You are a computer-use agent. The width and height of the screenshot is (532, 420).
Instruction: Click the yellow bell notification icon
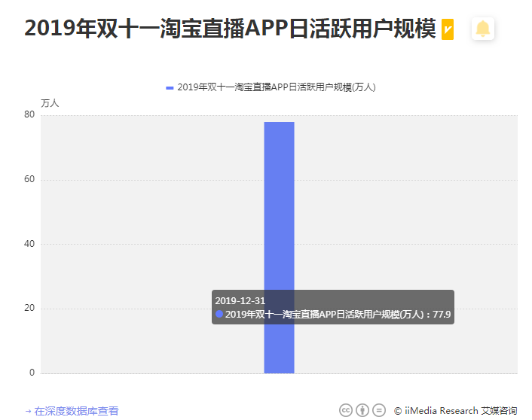tap(482, 29)
